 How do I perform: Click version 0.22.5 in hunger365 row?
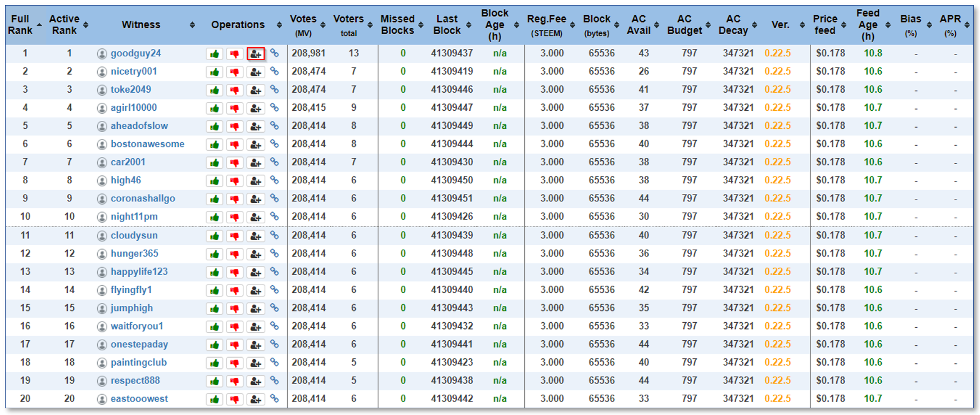point(777,254)
